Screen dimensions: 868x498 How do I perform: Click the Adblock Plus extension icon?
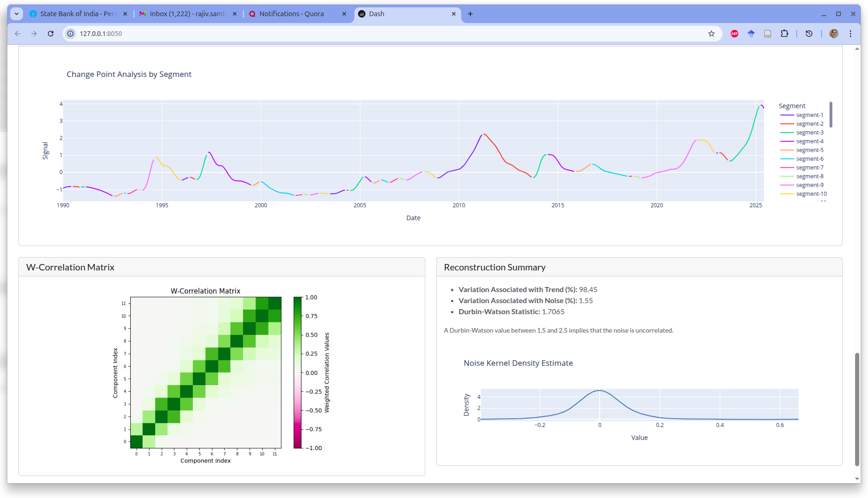[x=735, y=34]
